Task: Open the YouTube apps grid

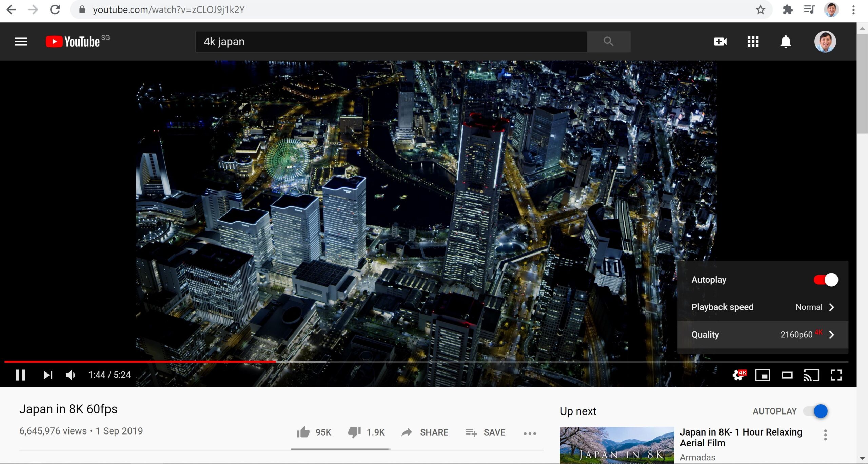Action: [x=753, y=41]
